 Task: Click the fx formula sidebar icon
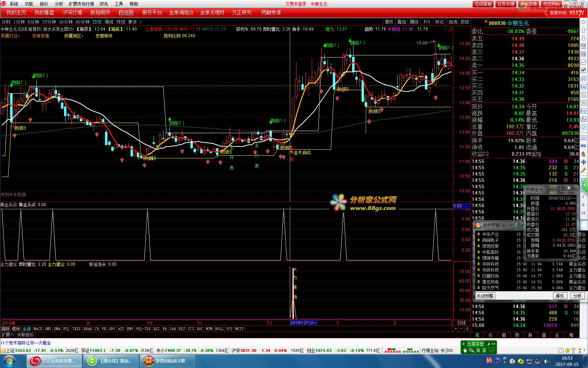[x=583, y=118]
